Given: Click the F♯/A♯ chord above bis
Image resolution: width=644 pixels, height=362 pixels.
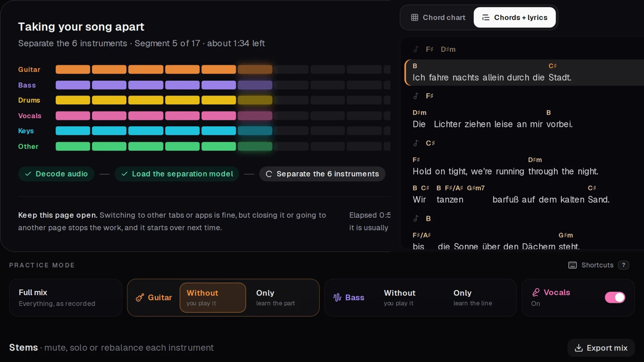Looking at the screenshot, I should point(422,235).
